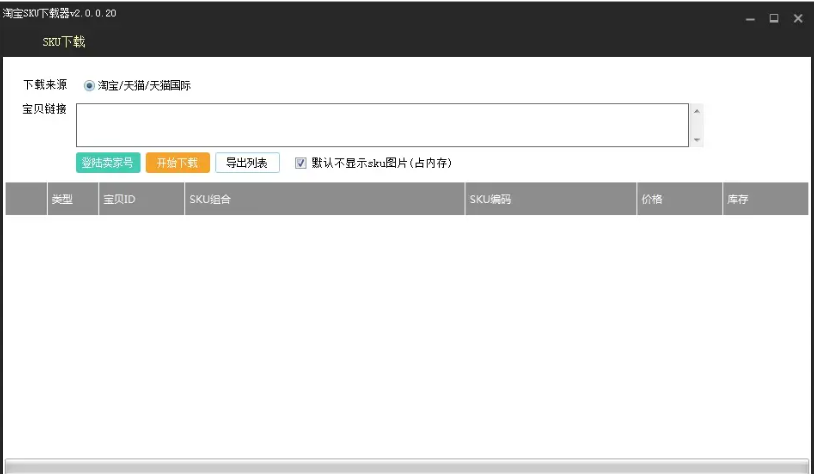Focus the 宝贝链接 text box
Viewport: 814px width, 474px height.
(x=382, y=125)
